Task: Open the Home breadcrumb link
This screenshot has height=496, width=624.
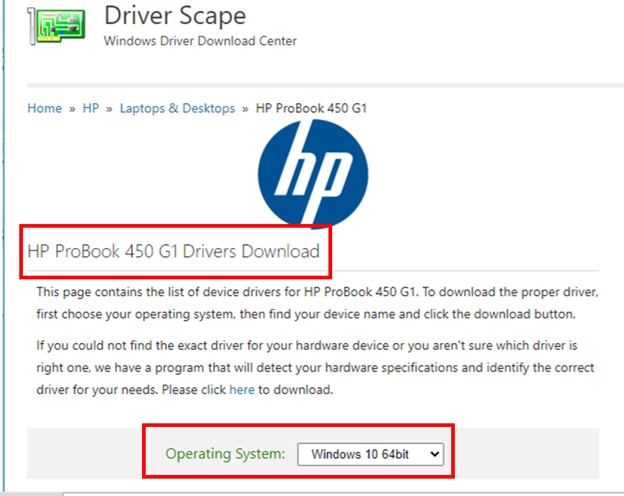Action: click(x=45, y=108)
